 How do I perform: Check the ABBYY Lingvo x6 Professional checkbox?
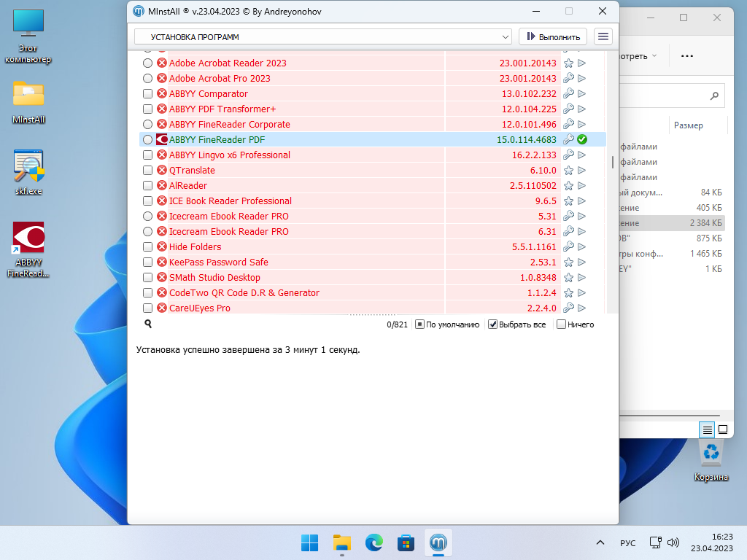pos(147,155)
